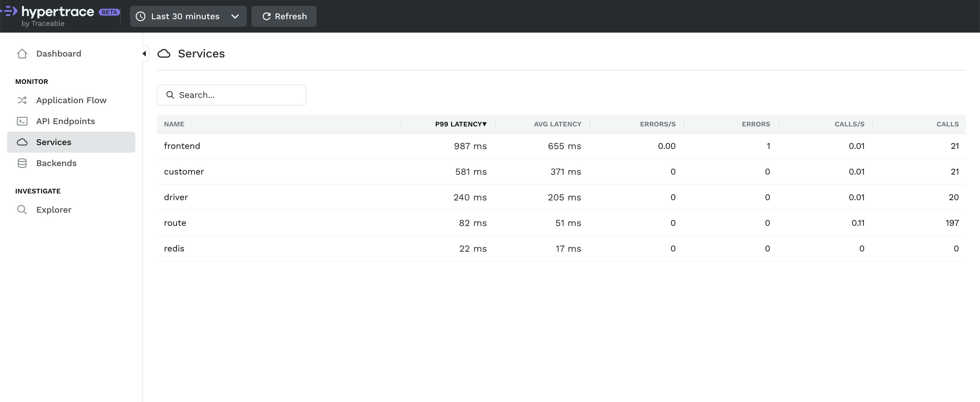Viewport: 980px width, 402px height.
Task: Click the API Endpoints terminal icon
Action: click(x=22, y=121)
